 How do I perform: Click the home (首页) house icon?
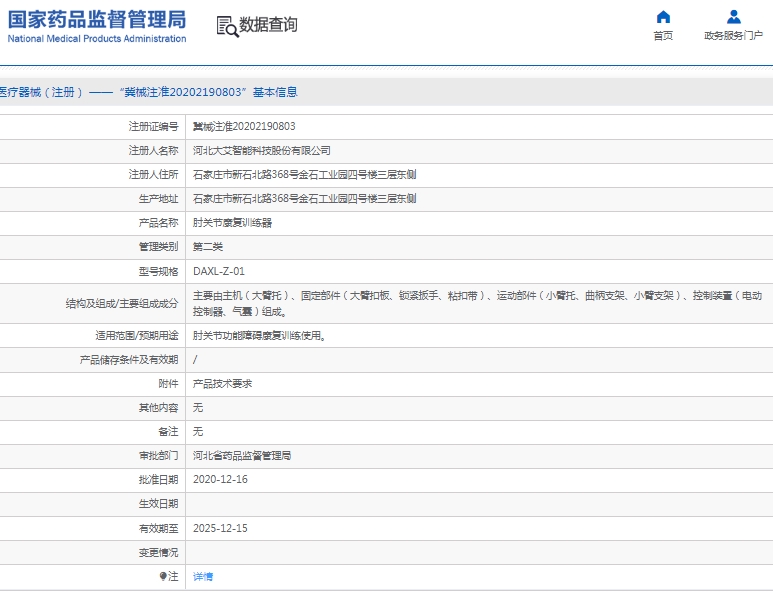click(x=663, y=17)
